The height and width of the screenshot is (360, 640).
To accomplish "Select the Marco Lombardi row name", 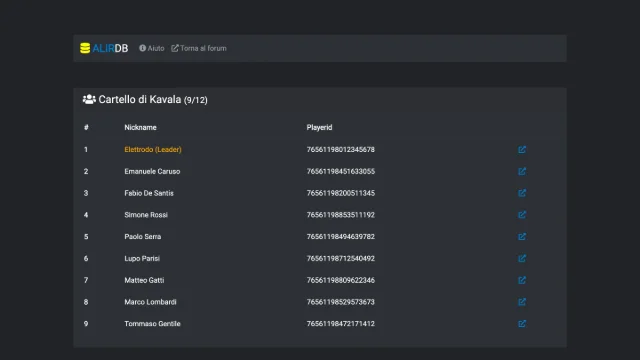I will (x=150, y=302).
